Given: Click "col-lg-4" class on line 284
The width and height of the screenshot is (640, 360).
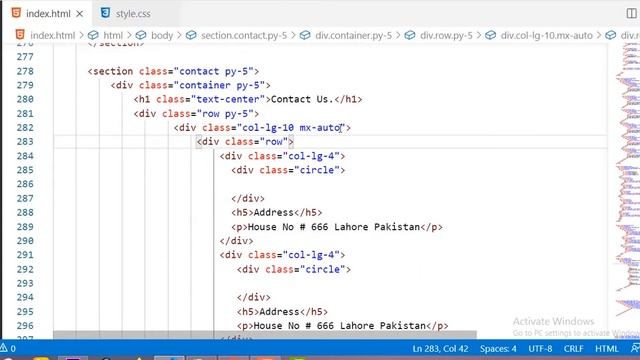Looking at the screenshot, I should tap(311, 156).
